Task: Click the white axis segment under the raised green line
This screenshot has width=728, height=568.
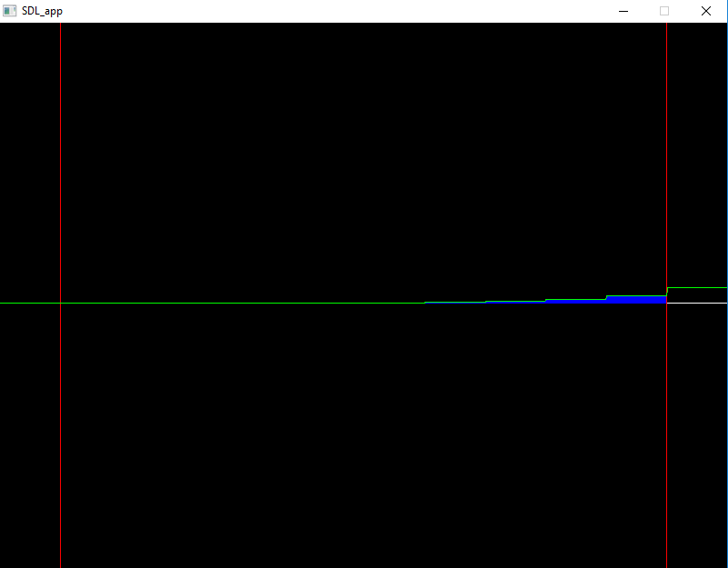Action: click(698, 303)
